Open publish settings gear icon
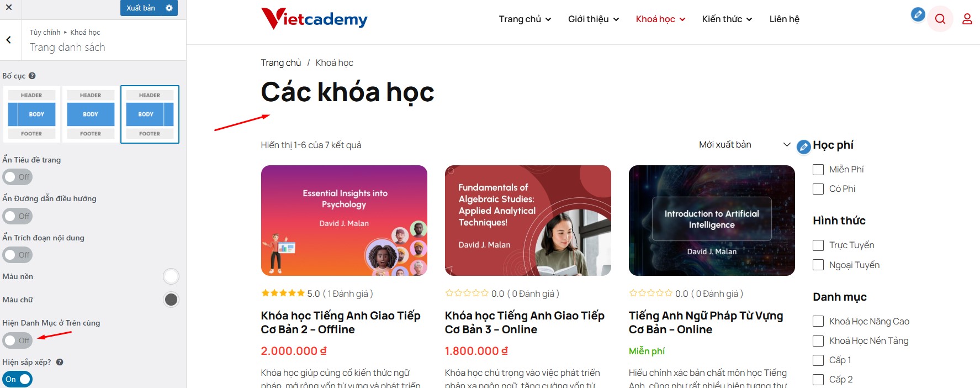980x388 pixels. pyautogui.click(x=169, y=8)
